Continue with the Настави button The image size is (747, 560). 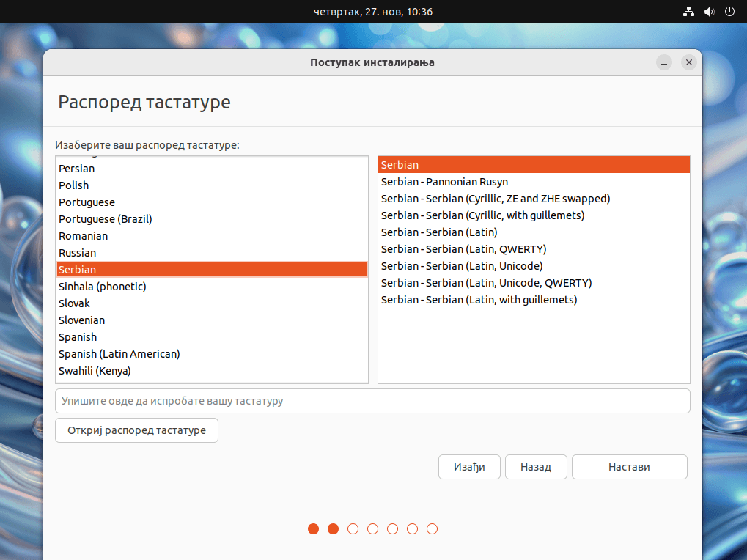coord(629,467)
